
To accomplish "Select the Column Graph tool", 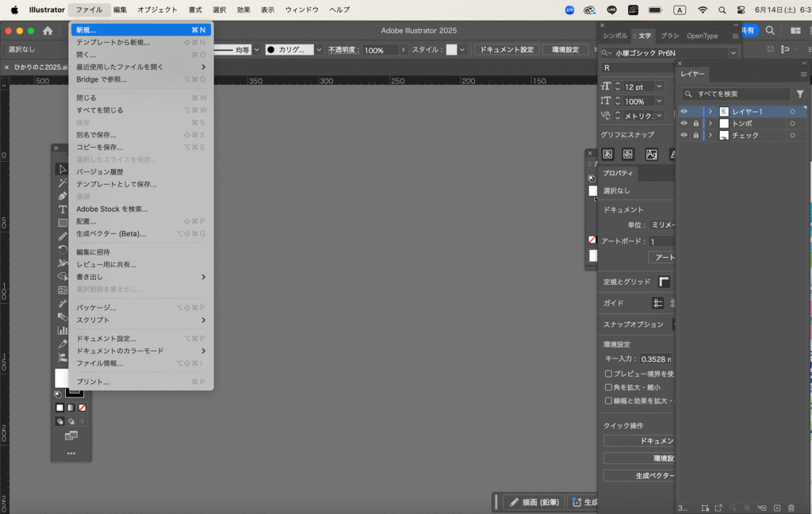I will [x=63, y=330].
